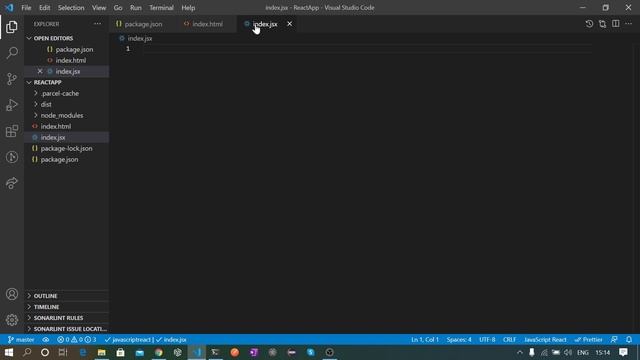Open the Terminal menu
Viewport: 640px width, 360px height.
pos(161,8)
